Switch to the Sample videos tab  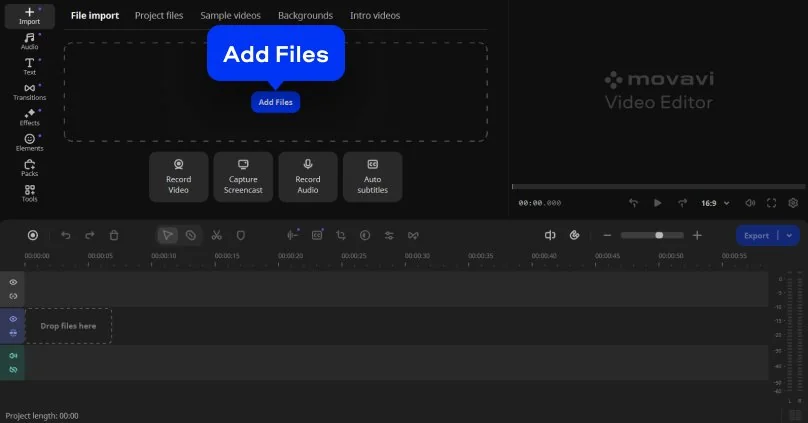tap(230, 16)
